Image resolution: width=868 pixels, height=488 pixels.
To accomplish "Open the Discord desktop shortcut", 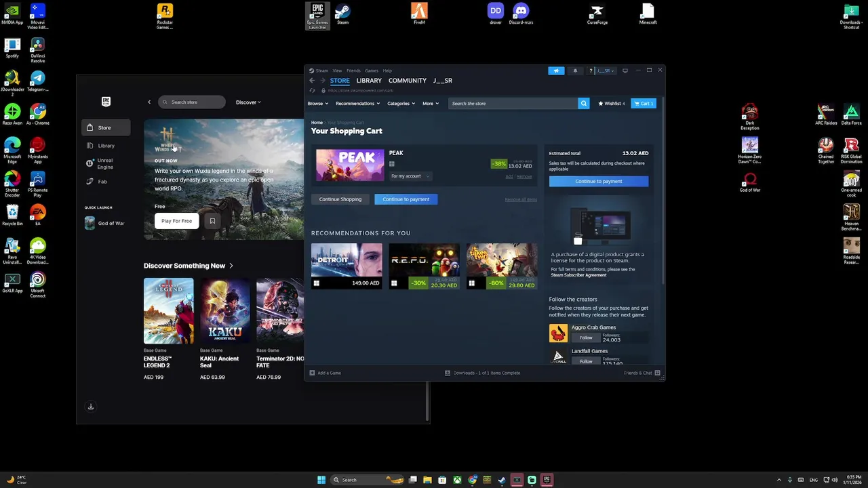I will tap(521, 14).
